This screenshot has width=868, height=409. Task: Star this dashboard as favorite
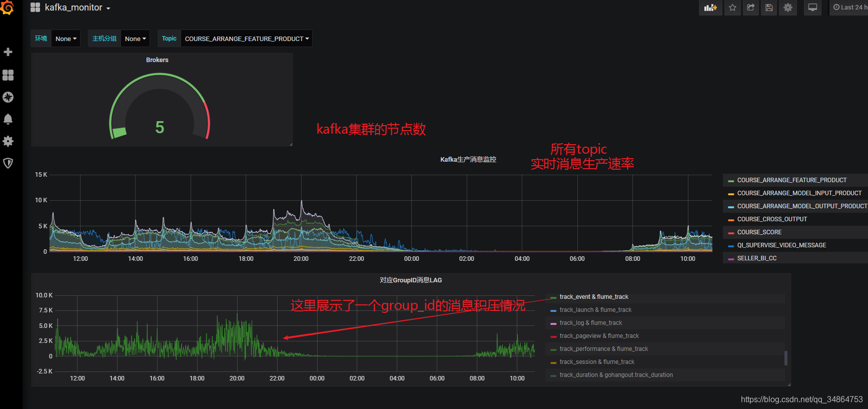[x=732, y=8]
